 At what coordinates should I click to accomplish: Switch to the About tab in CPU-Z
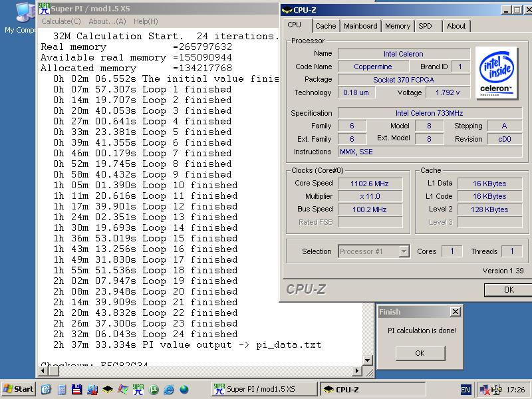point(456,26)
